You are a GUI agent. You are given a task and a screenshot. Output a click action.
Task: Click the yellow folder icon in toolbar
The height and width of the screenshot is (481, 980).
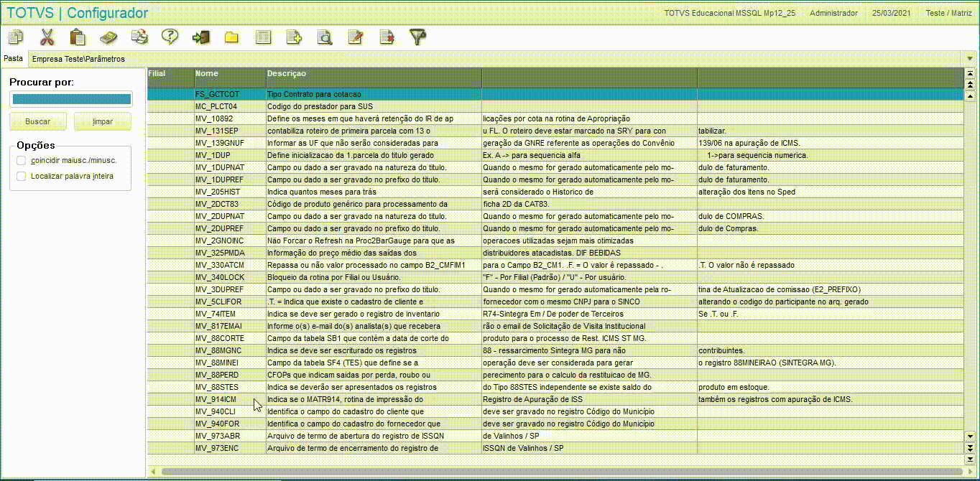231,37
